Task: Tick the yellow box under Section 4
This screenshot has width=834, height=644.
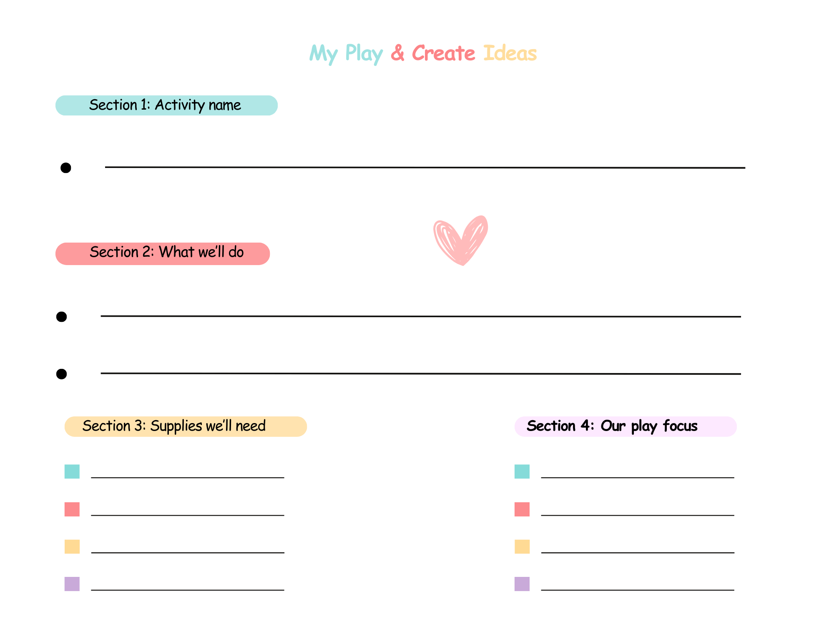Action: coord(522,546)
